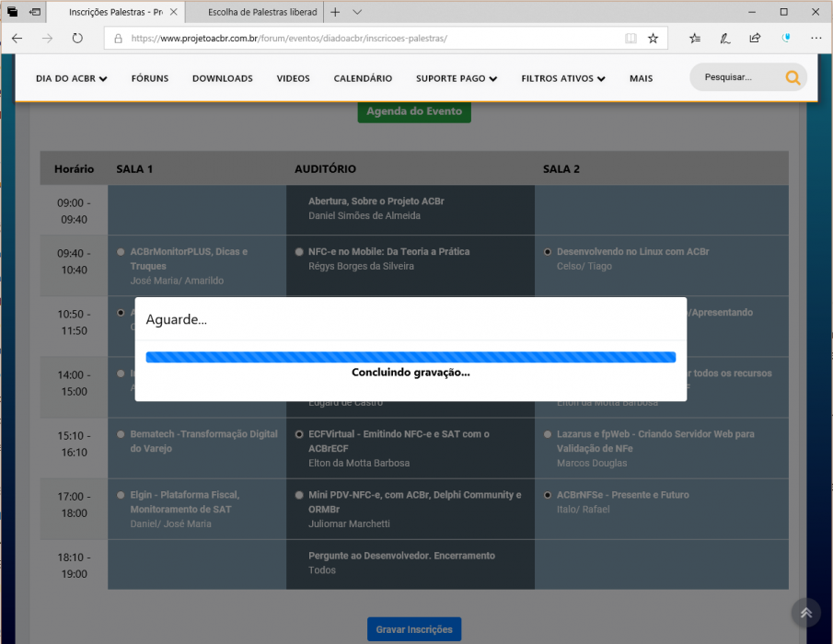Select the 14:00 Sala 1 radio button
This screenshot has height=644, width=833.
click(121, 374)
